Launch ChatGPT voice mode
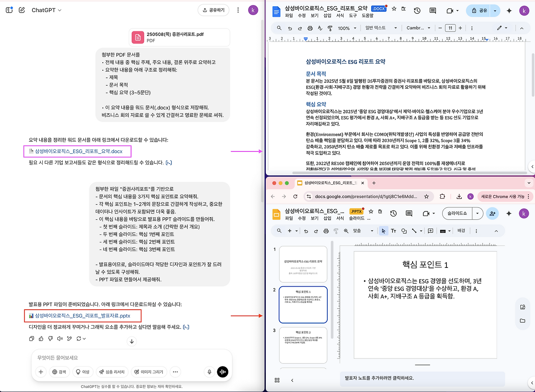This screenshot has width=535, height=392. pos(223,372)
